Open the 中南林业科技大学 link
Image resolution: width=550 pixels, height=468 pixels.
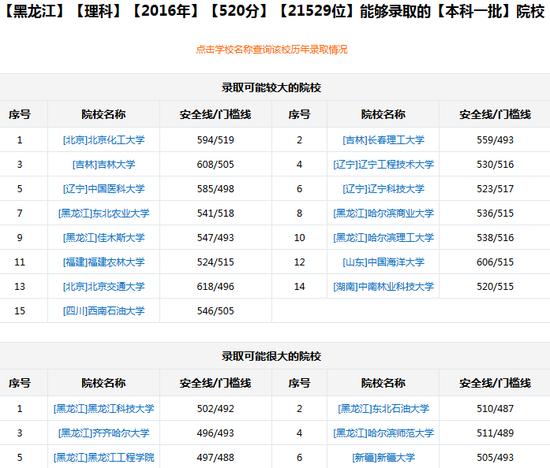tap(383, 286)
